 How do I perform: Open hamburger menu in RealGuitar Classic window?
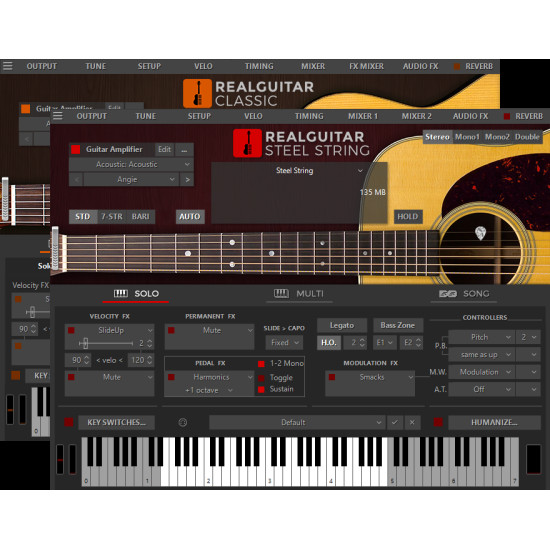pos(8,66)
